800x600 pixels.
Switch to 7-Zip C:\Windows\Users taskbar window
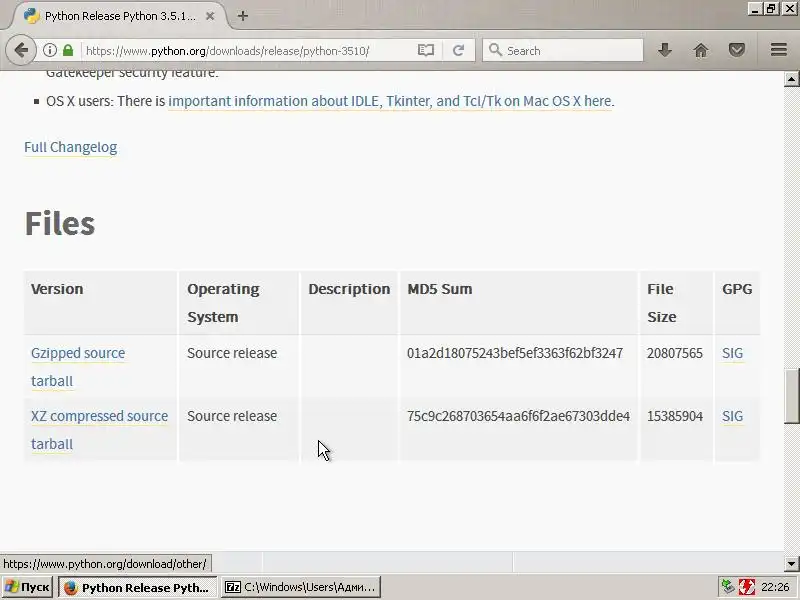click(x=301, y=587)
